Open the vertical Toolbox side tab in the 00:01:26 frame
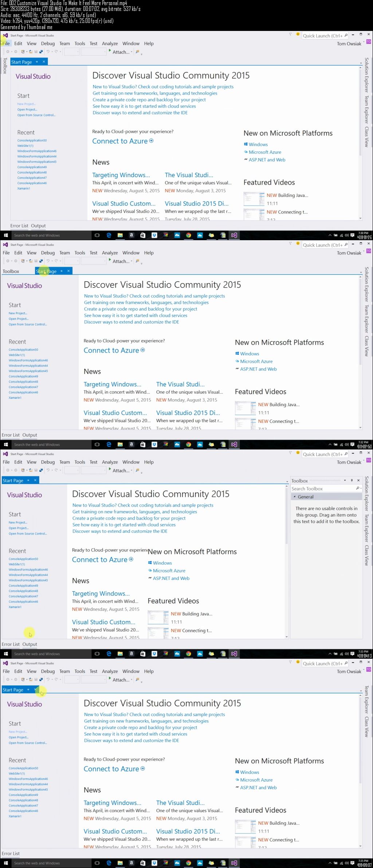Screen dimensions: 373x868 click(5, 66)
